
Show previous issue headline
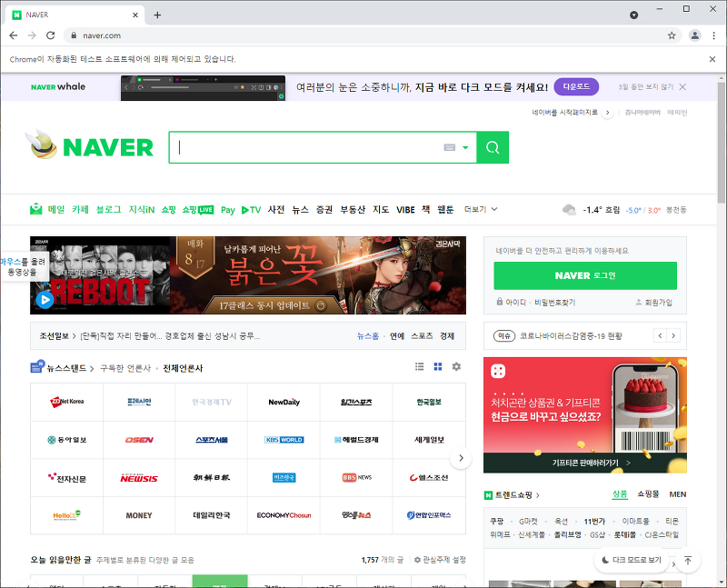point(661,335)
